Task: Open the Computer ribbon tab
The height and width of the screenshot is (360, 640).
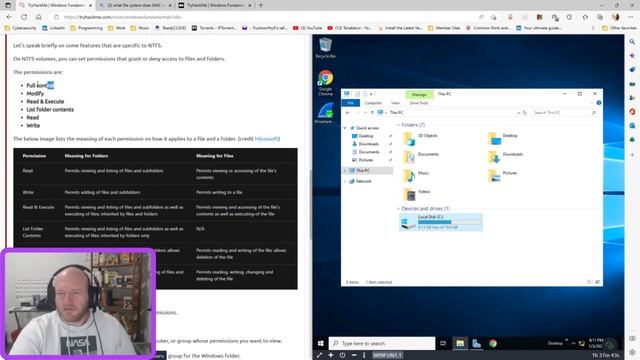Action: (373, 103)
